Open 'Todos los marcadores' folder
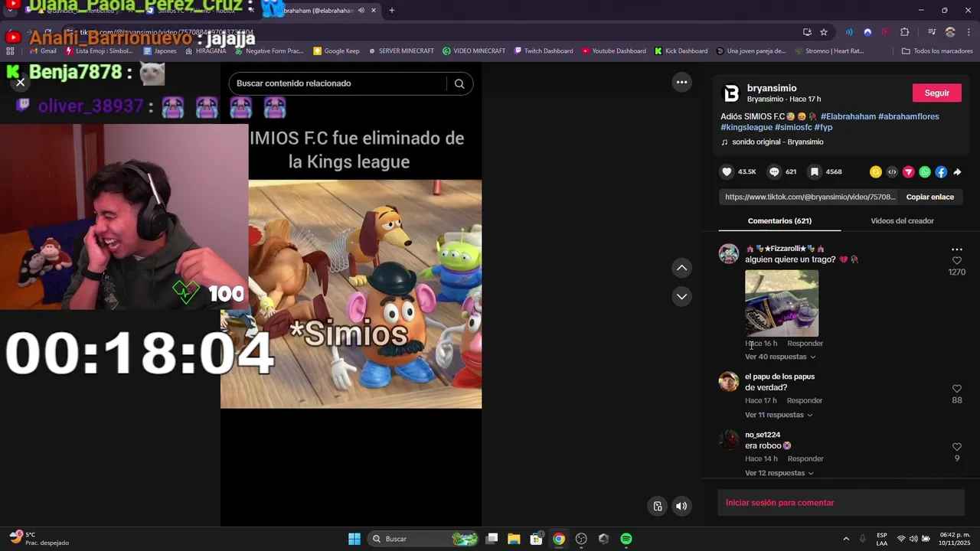 [x=937, y=51]
